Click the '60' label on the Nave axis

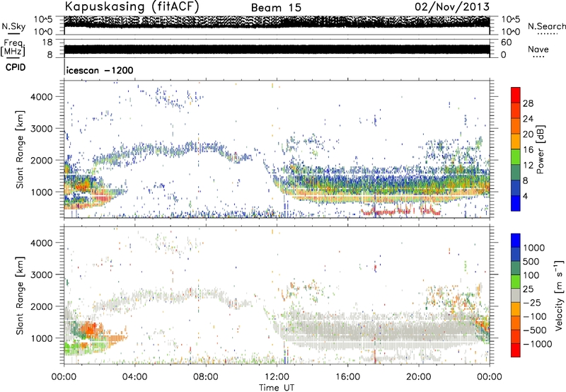(506, 42)
